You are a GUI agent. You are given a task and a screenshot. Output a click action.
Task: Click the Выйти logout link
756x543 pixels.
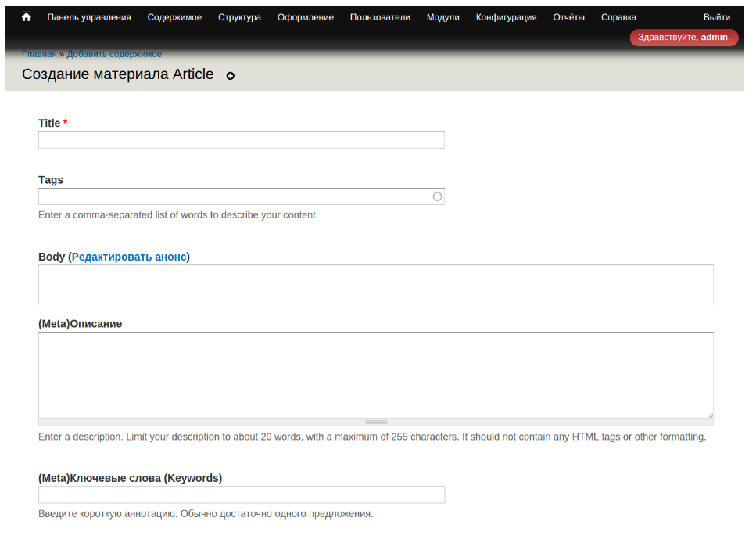717,17
